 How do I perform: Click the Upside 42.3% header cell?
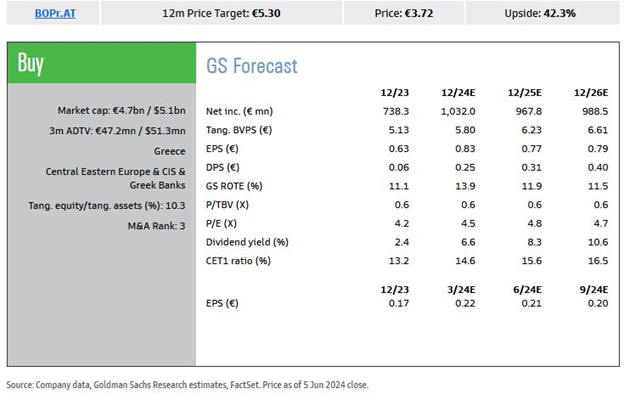pos(541,14)
